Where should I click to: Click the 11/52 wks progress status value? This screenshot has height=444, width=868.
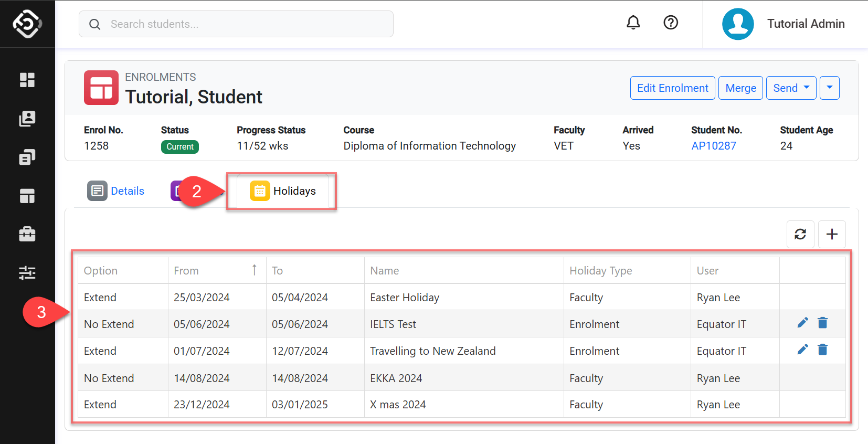262,146
